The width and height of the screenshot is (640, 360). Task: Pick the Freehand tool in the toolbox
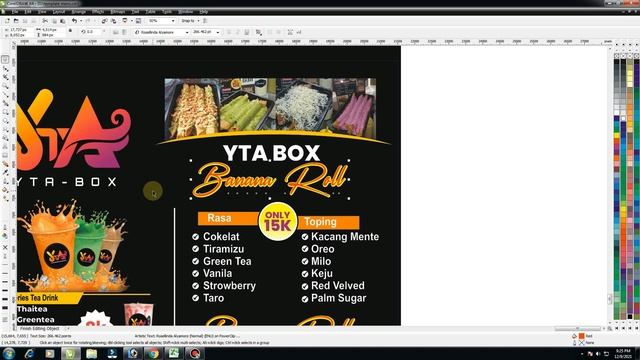pos(5,94)
